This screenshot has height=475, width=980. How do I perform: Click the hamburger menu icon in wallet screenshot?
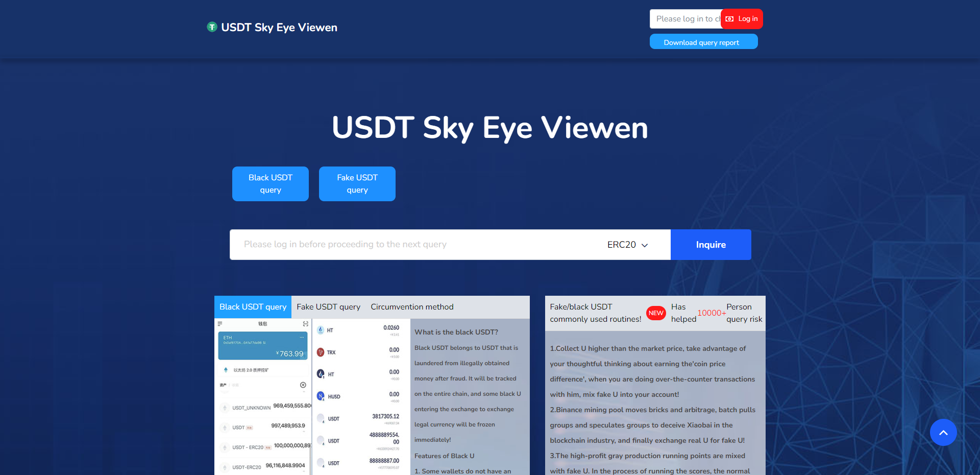coord(220,324)
